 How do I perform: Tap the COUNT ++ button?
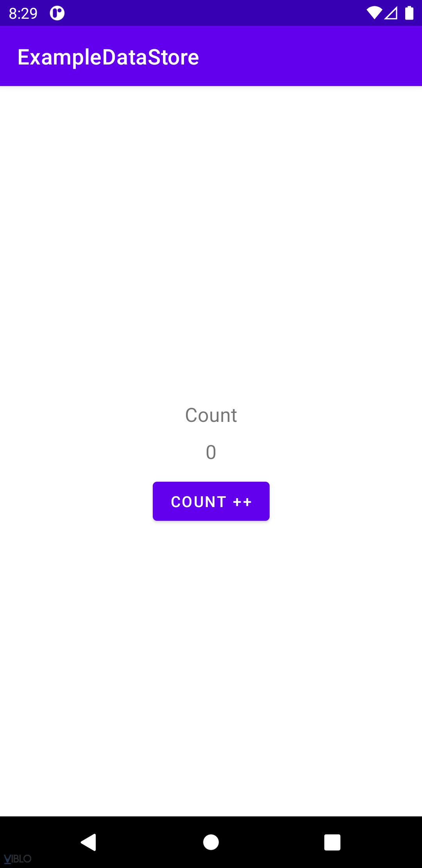[211, 501]
